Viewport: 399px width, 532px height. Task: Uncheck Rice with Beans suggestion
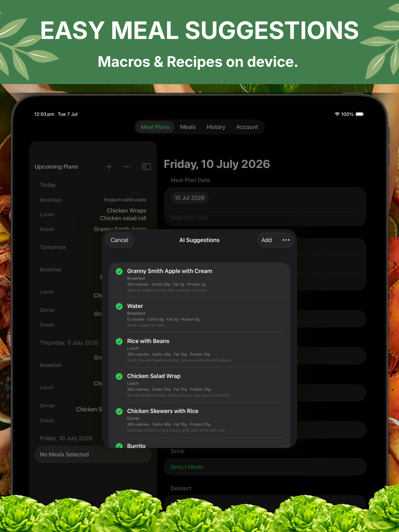tap(119, 341)
